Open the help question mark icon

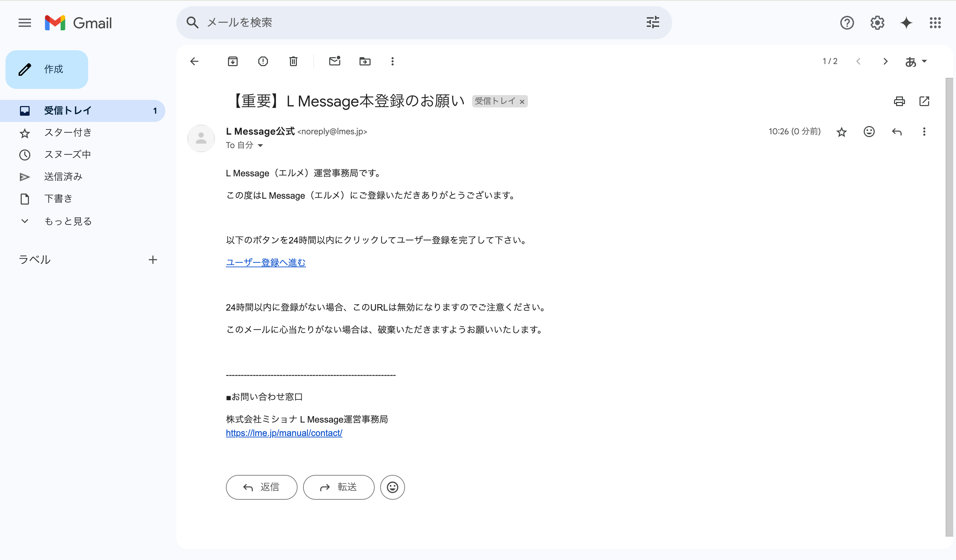coord(847,23)
